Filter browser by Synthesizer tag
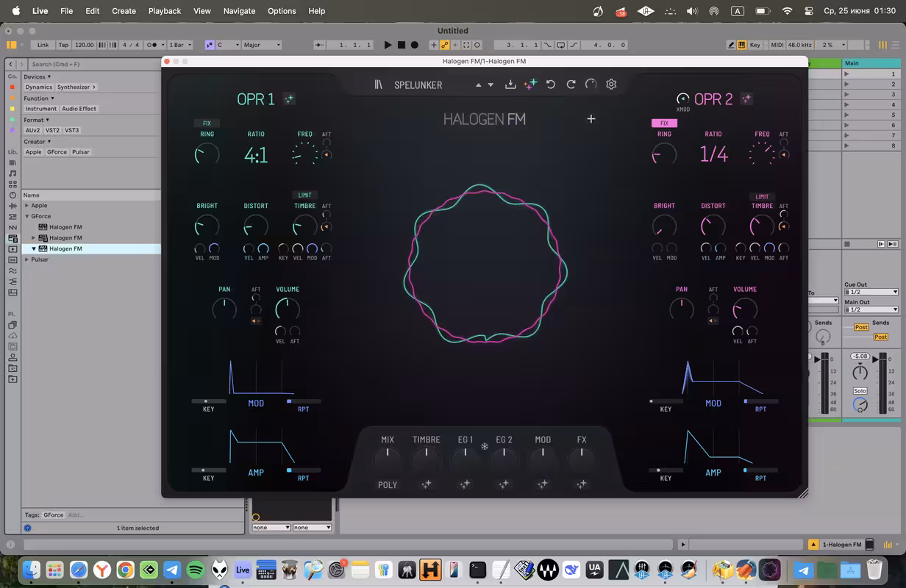 (75, 87)
